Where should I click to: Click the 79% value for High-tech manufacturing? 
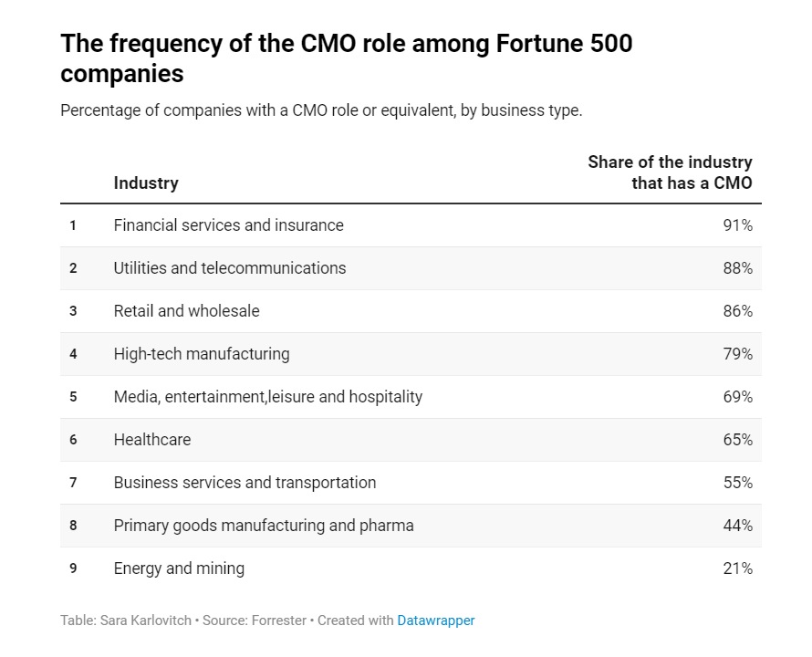[737, 354]
